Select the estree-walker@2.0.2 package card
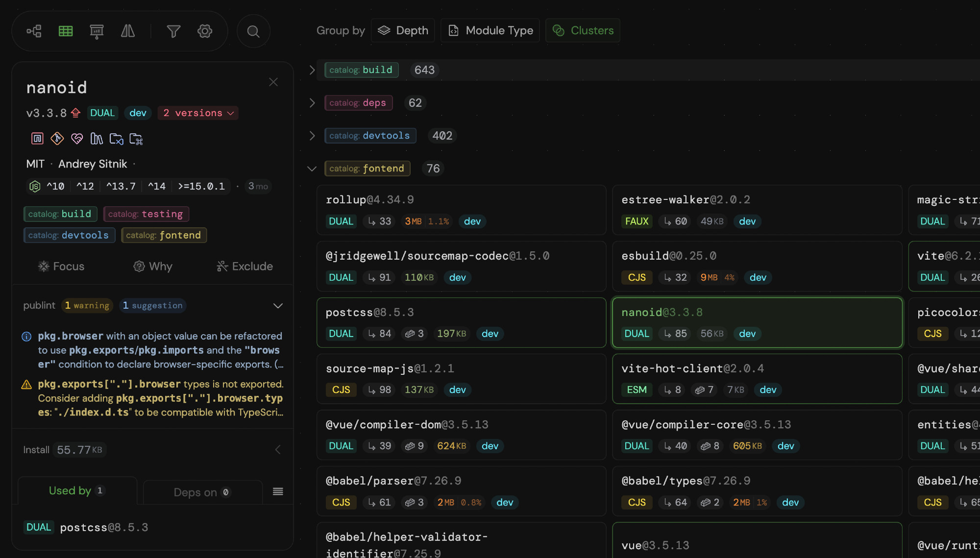Image resolution: width=980 pixels, height=558 pixels. click(x=757, y=210)
